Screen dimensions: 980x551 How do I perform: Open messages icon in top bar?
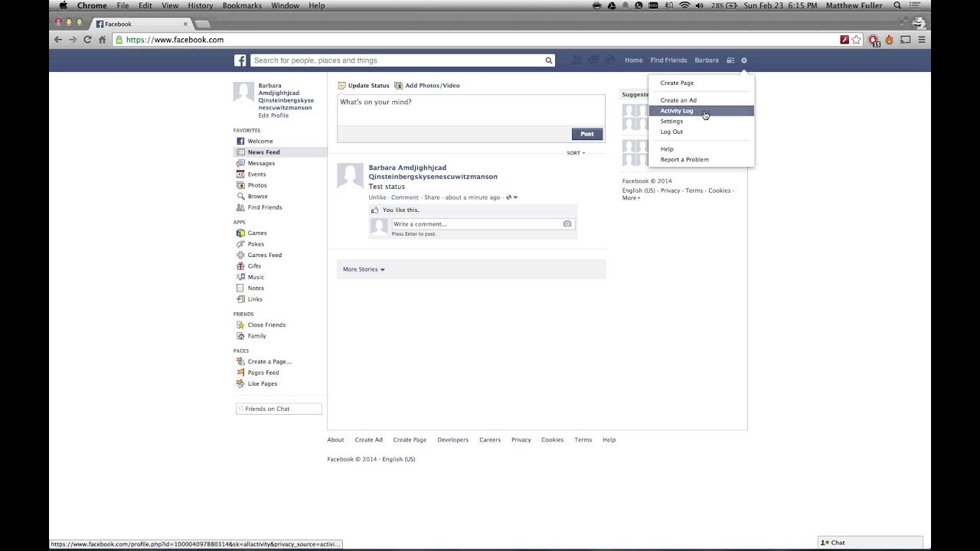coord(593,60)
